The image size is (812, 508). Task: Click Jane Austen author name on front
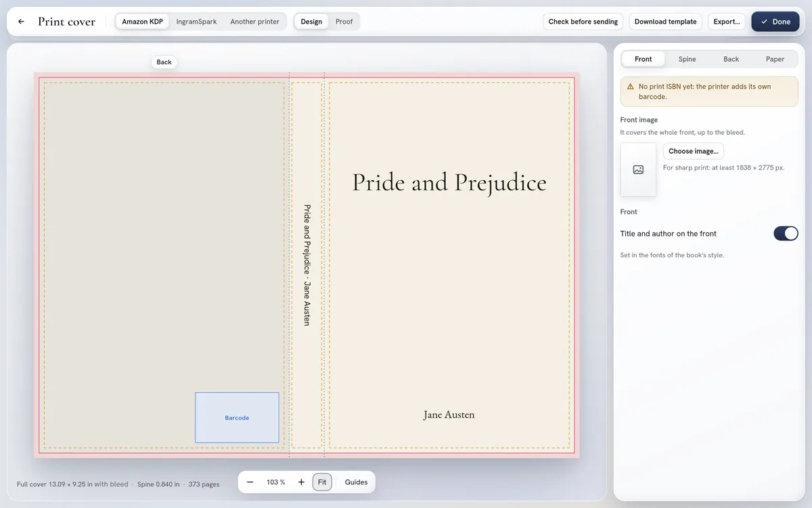(x=449, y=415)
